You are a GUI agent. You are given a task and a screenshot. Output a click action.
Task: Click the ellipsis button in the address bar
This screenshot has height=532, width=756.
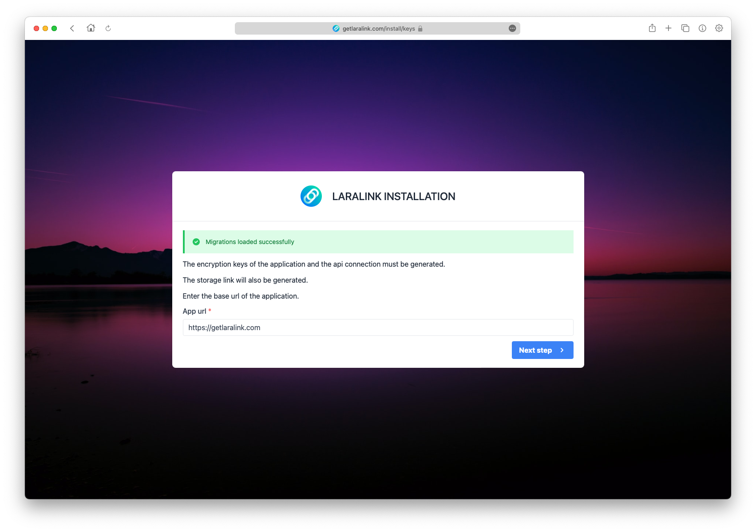tap(512, 28)
